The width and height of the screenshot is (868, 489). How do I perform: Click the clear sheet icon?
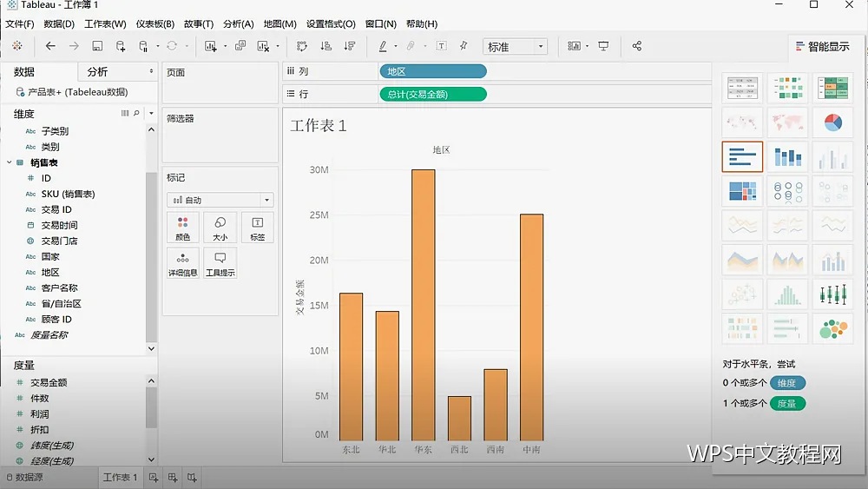click(264, 46)
